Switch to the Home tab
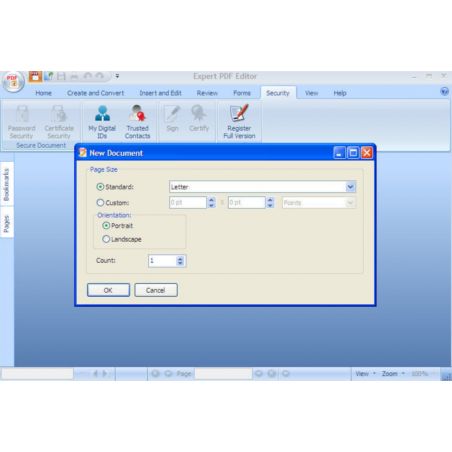 click(x=43, y=93)
